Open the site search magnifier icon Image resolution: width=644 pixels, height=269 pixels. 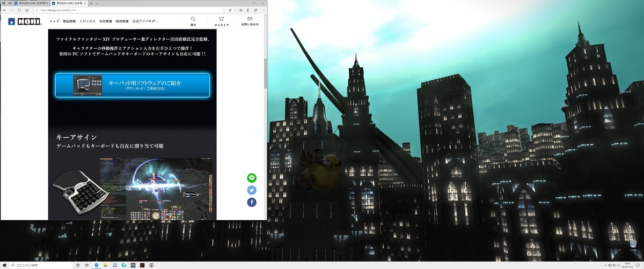click(193, 19)
